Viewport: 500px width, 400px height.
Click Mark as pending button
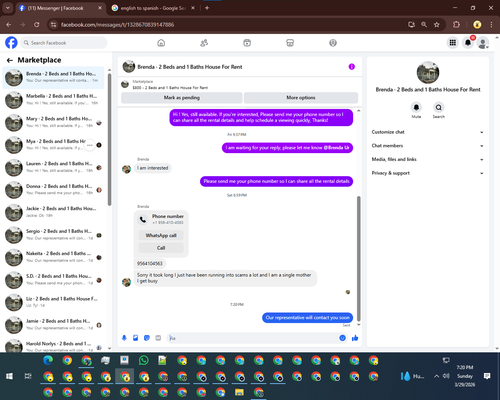click(182, 98)
